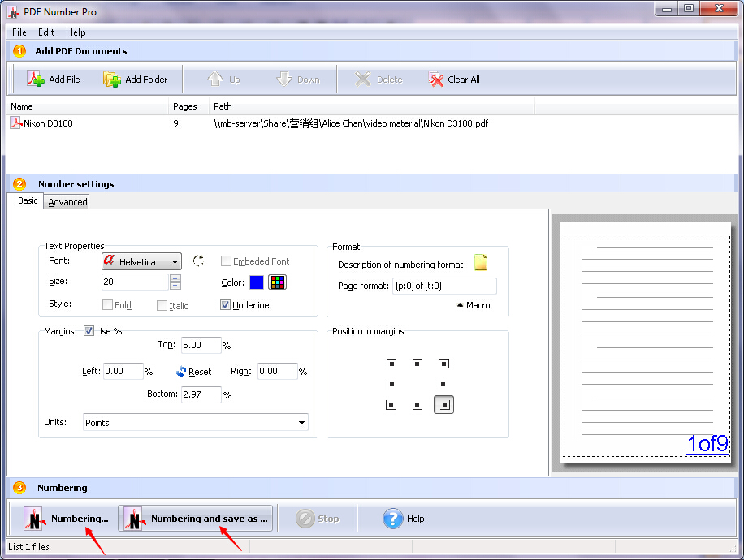Image resolution: width=744 pixels, height=560 pixels.
Task: Click the font refresh icon
Action: (198, 261)
